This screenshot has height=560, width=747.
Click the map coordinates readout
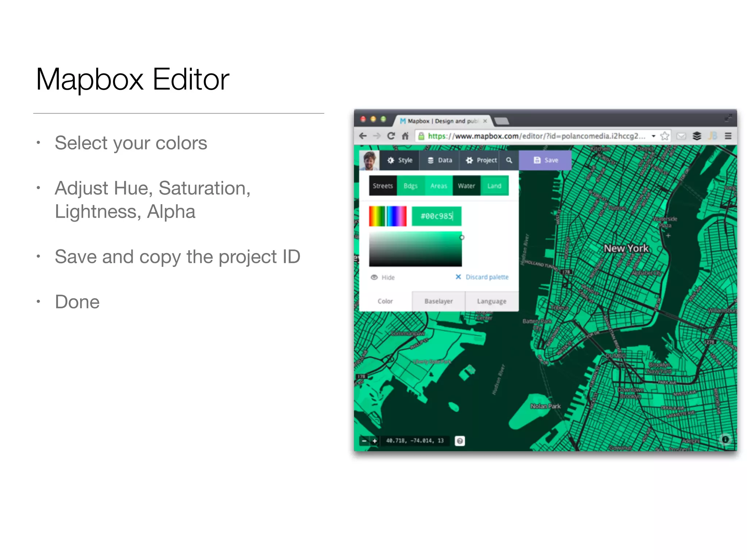click(x=415, y=441)
